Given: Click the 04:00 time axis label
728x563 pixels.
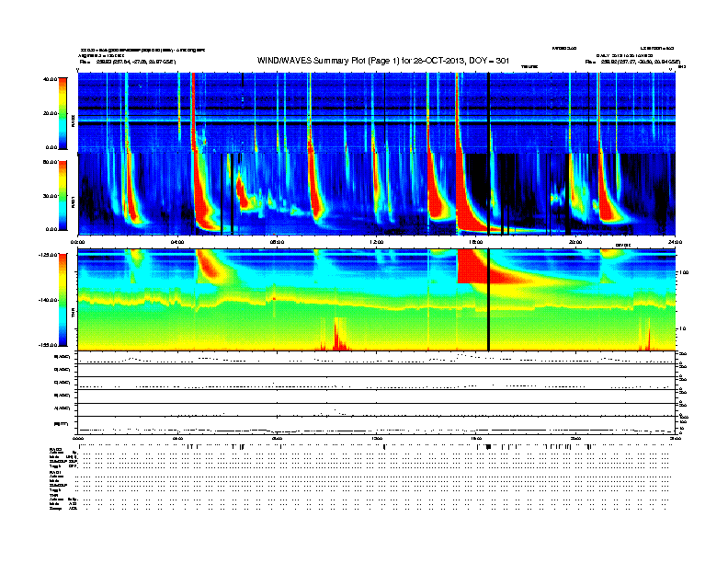Looking at the screenshot, I should pos(177,242).
